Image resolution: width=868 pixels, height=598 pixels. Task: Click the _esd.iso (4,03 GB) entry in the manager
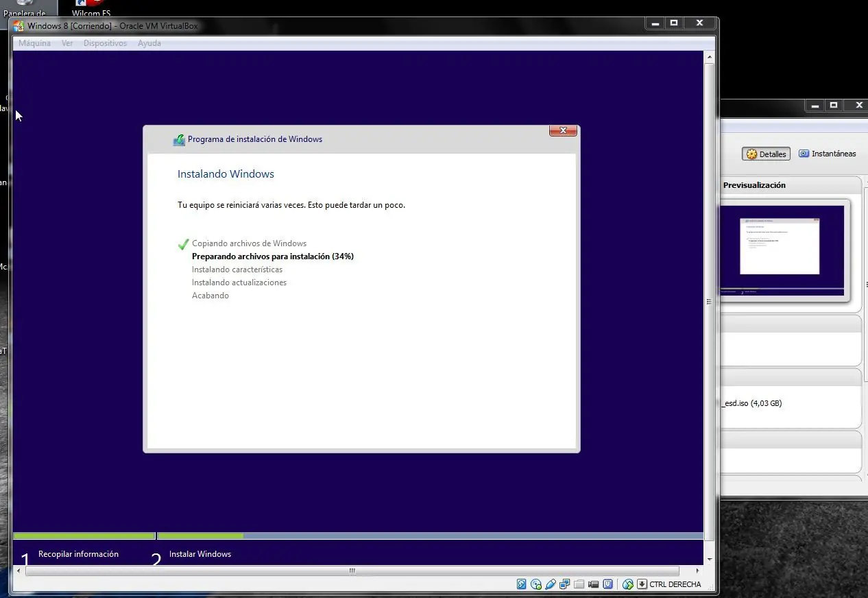point(752,403)
